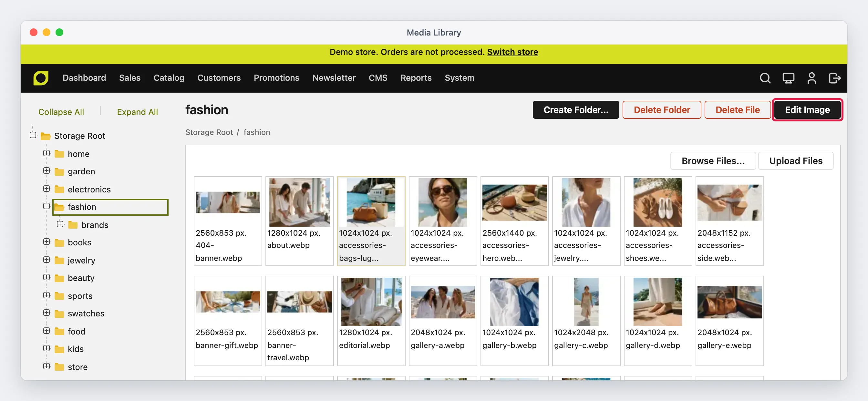Viewport: 868px width, 401px height.
Task: Click the Collapse All link
Action: pyautogui.click(x=61, y=112)
